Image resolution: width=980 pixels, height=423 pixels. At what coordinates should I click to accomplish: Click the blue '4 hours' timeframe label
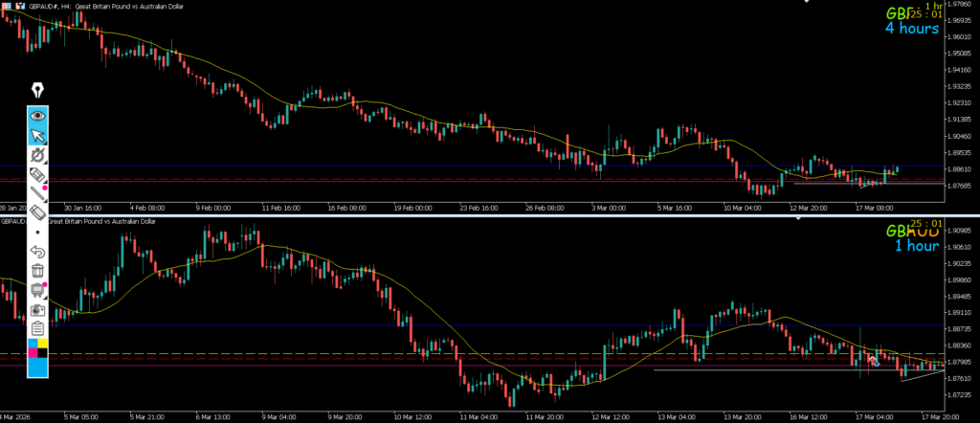[x=911, y=29]
